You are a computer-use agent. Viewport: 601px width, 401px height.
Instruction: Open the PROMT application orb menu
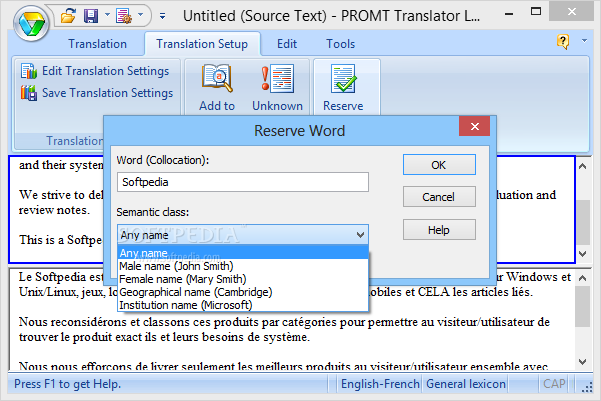[x=31, y=24]
